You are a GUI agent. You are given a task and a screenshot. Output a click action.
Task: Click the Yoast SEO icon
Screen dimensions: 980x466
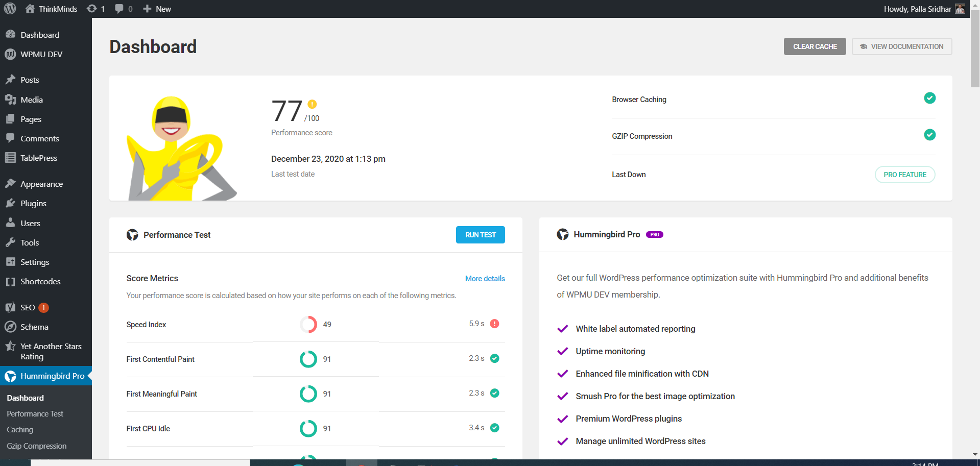pos(10,307)
